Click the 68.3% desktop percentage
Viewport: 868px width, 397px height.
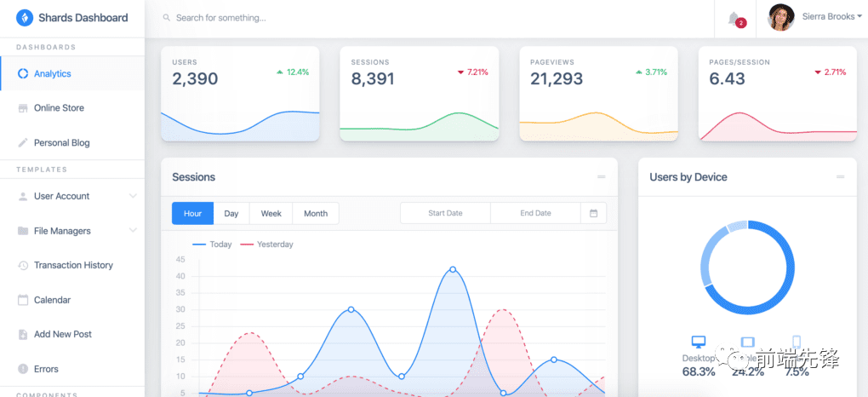click(x=699, y=371)
